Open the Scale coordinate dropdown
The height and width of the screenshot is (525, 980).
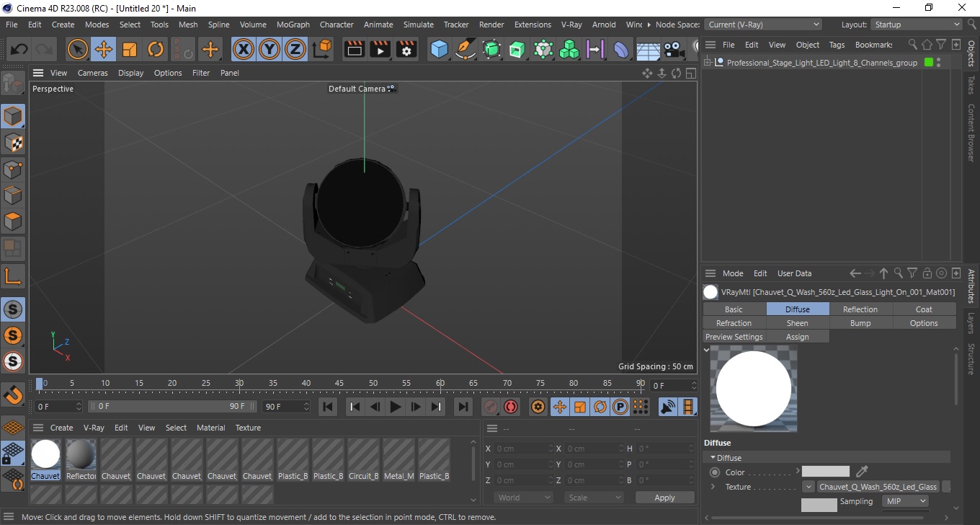pos(594,498)
